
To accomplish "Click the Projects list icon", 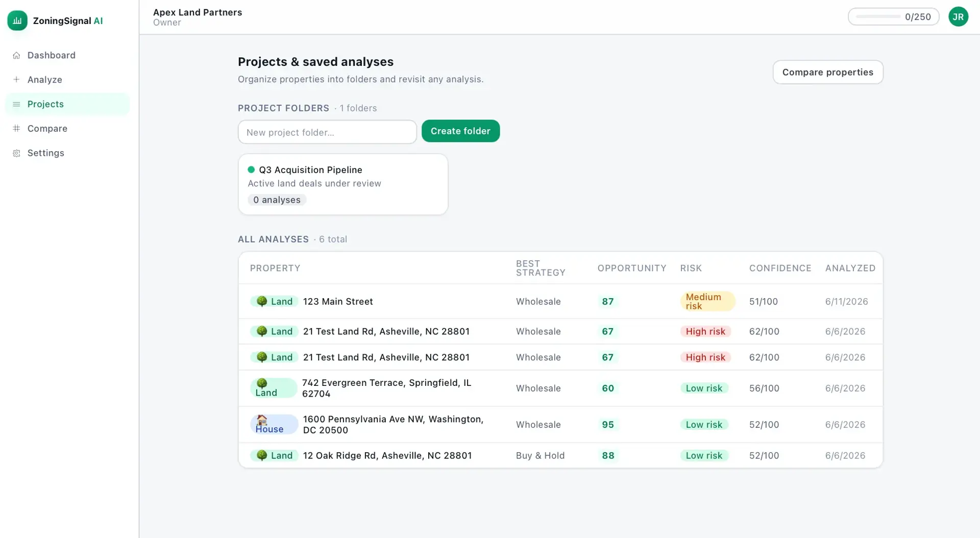I will 16,104.
